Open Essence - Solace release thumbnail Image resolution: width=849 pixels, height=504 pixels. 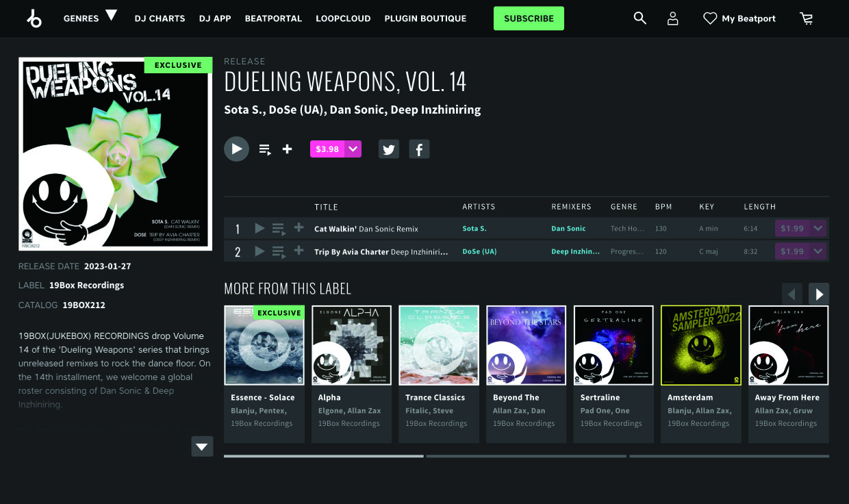(264, 345)
